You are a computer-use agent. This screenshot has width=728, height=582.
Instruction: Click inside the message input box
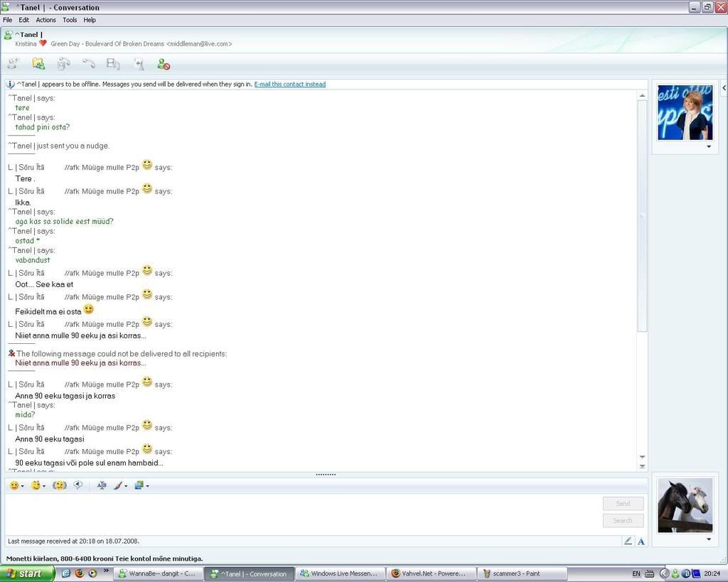[x=299, y=513]
